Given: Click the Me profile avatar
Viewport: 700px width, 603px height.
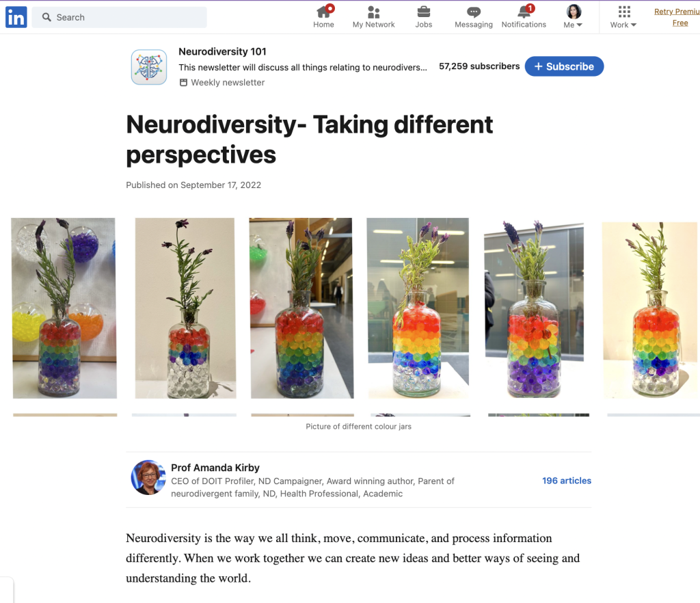Looking at the screenshot, I should click(x=574, y=12).
